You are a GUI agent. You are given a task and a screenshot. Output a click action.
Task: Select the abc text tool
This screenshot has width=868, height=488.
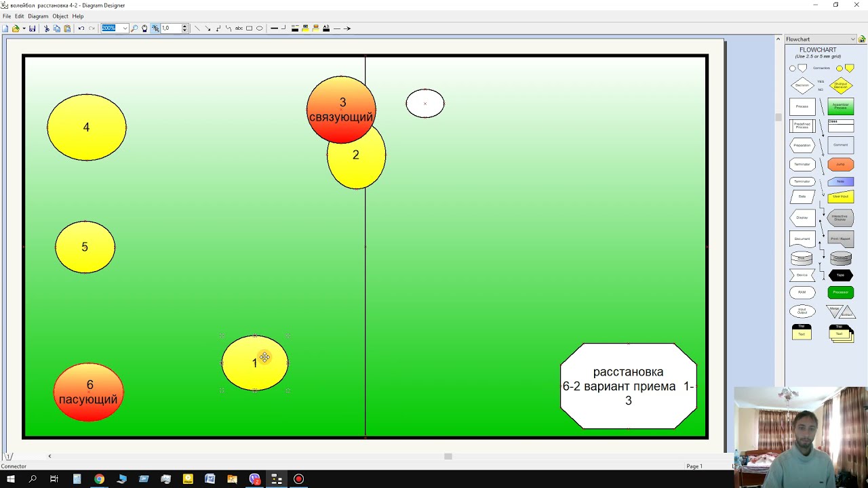(x=239, y=28)
